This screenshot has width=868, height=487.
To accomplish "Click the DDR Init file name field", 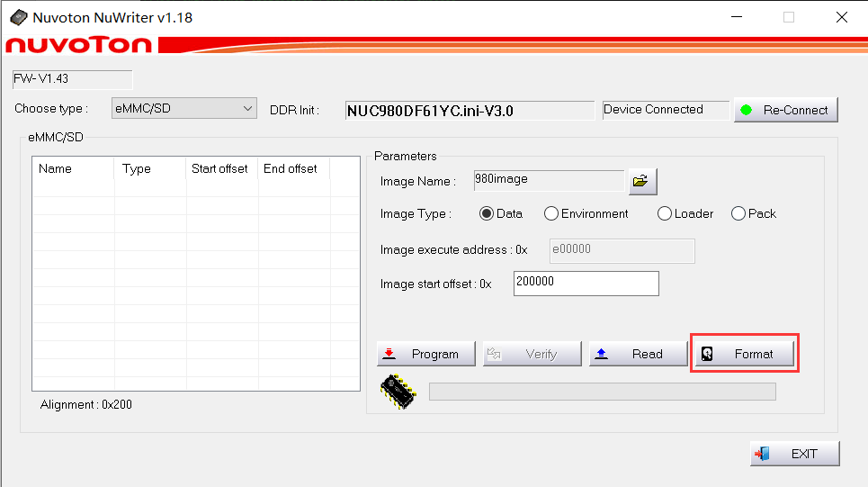I will tap(470, 111).
